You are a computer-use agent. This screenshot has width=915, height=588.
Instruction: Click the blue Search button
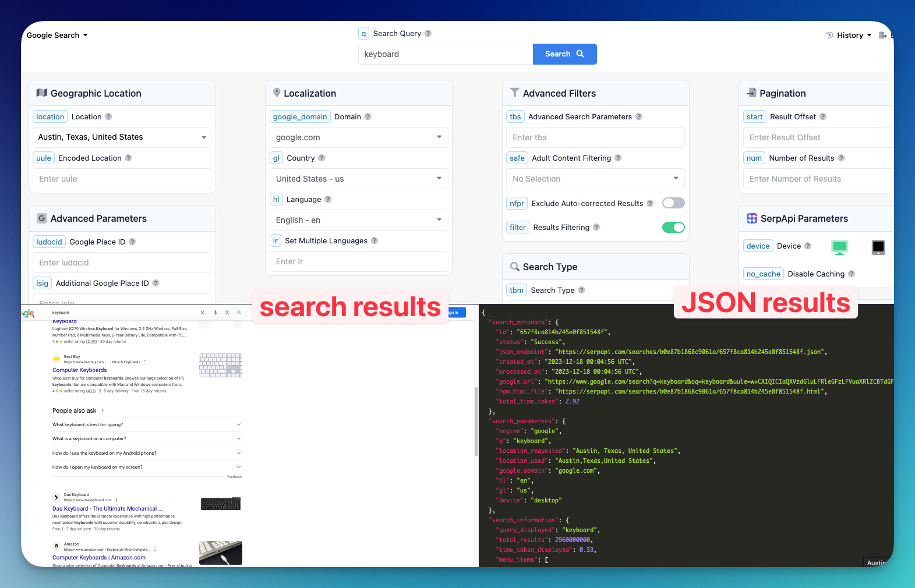[564, 54]
